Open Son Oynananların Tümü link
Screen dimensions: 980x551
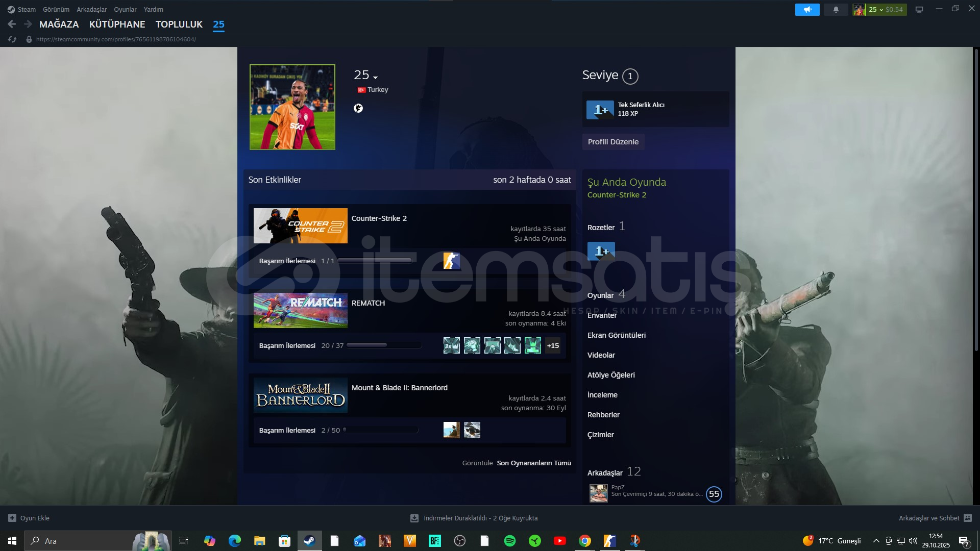[534, 463]
